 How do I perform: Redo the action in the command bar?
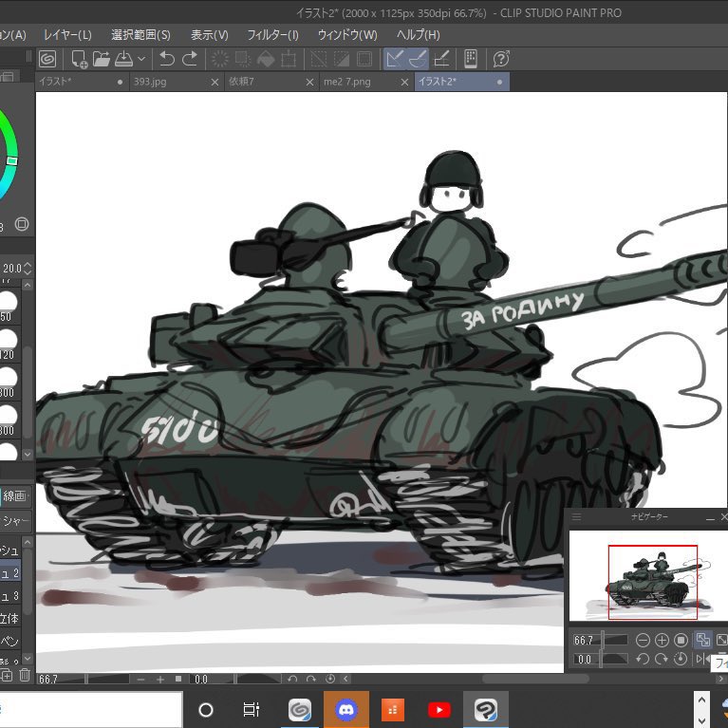(190, 59)
